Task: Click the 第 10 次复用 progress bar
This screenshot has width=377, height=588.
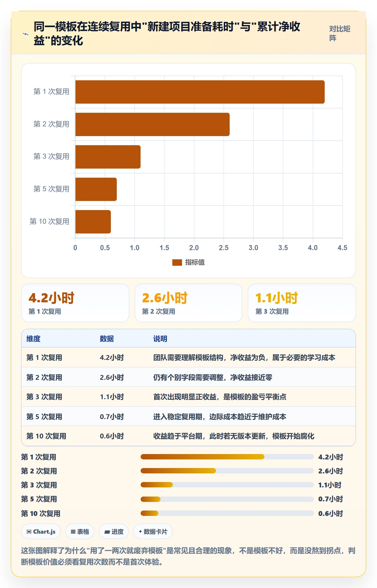Action: click(227, 513)
